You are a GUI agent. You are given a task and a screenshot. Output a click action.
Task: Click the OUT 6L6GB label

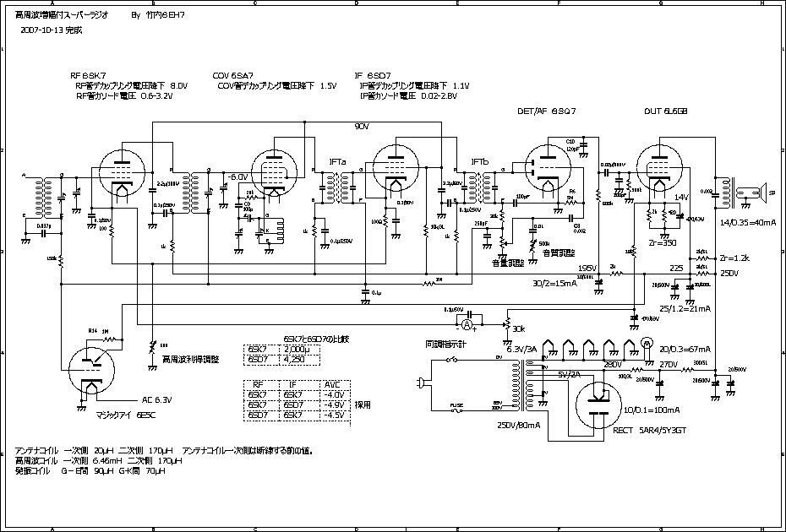[x=666, y=111]
